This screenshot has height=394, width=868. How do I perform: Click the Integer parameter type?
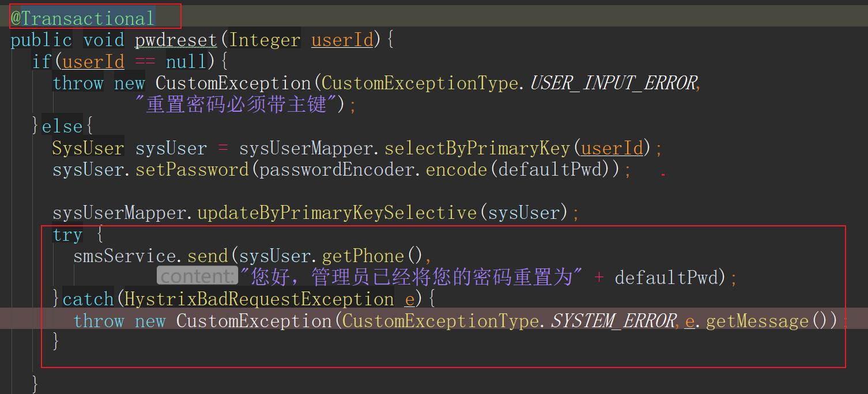coord(265,40)
